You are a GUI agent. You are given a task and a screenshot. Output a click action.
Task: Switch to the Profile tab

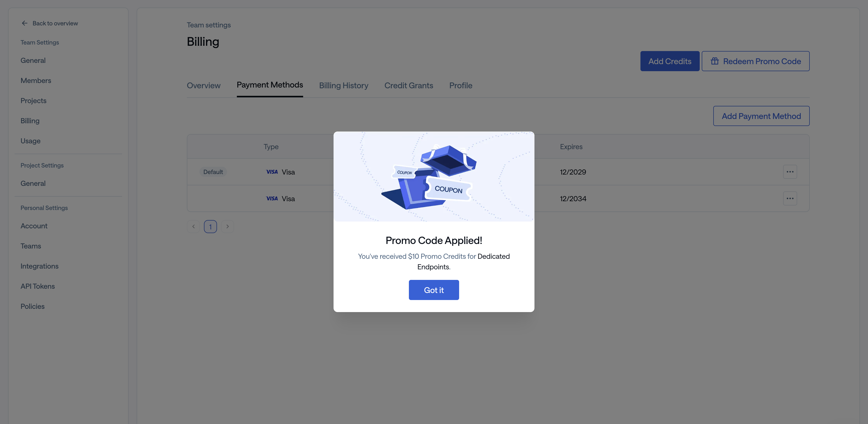[461, 85]
